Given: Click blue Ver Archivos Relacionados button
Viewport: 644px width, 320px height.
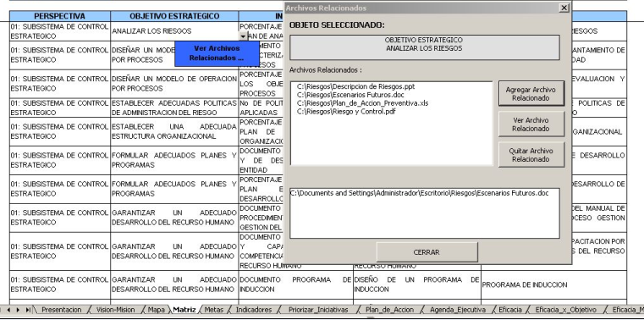Looking at the screenshot, I should point(217,53).
